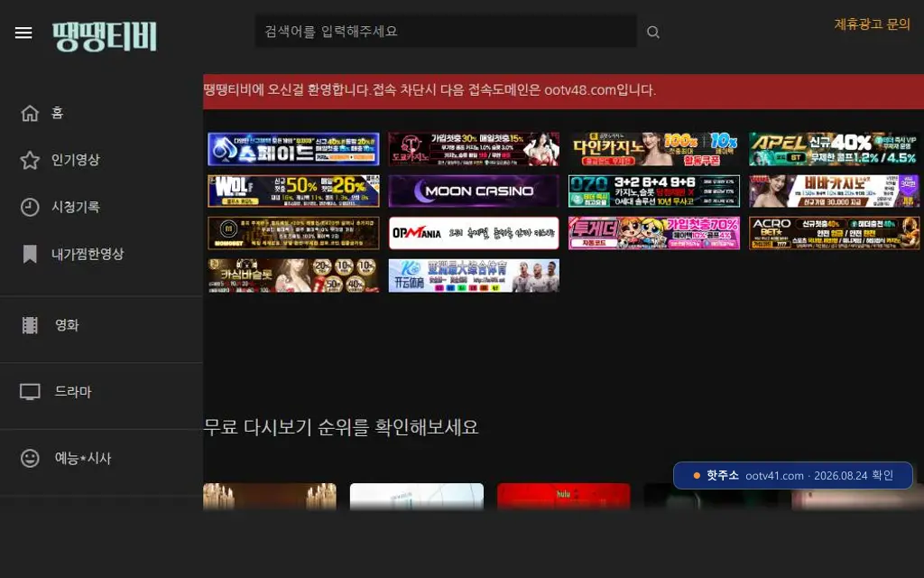The image size is (924, 578).
Task: Open the red hulu video thumbnail
Action: (x=563, y=497)
